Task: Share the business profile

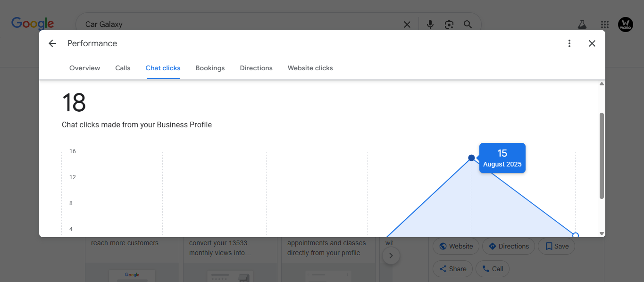Action: tap(452, 269)
